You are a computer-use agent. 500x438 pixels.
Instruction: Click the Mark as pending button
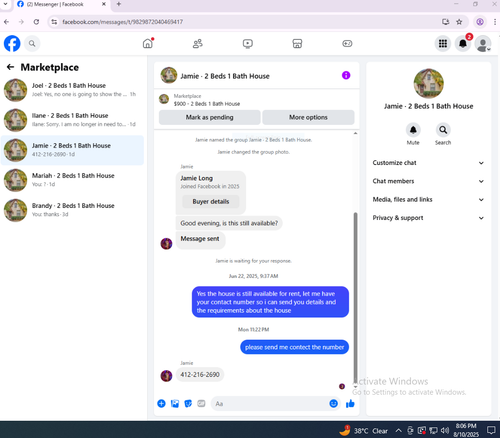[210, 117]
